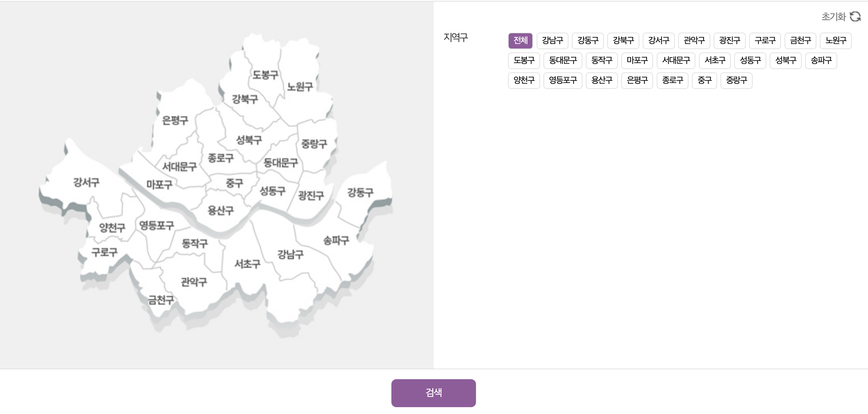Toggle the 서대문구 filter chip
This screenshot has width=868, height=414.
(x=676, y=61)
